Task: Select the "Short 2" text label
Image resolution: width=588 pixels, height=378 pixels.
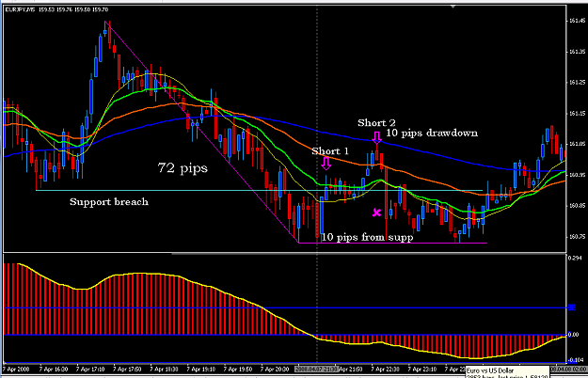Action: 376,123
